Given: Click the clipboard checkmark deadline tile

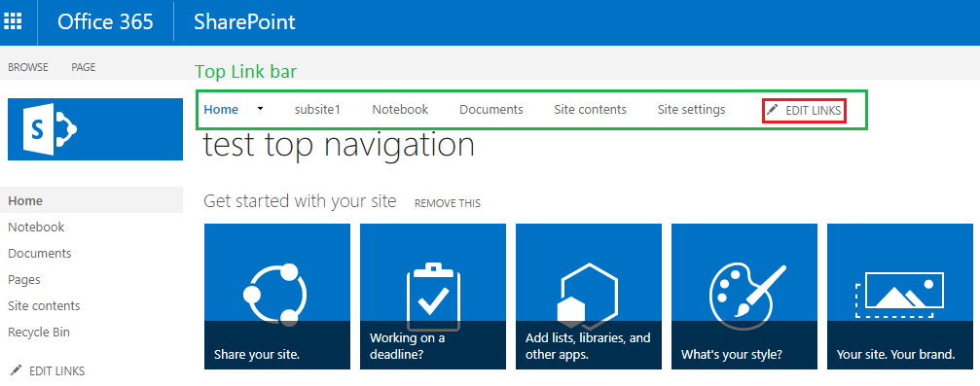Looking at the screenshot, I should click(433, 296).
